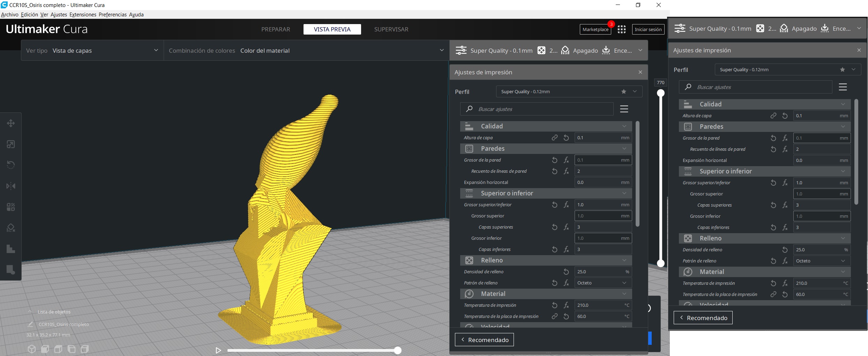
Task: Switch to the SUPERVISAR stage tab
Action: click(391, 29)
